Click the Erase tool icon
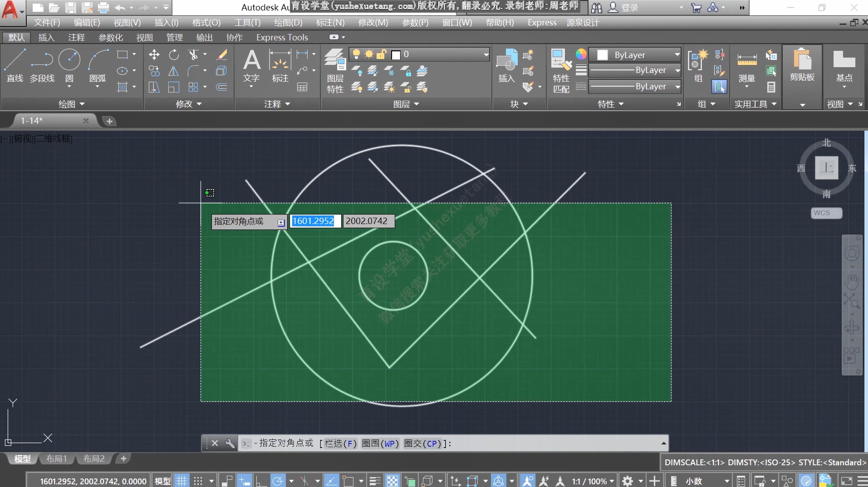The image size is (868, 487). (x=222, y=55)
